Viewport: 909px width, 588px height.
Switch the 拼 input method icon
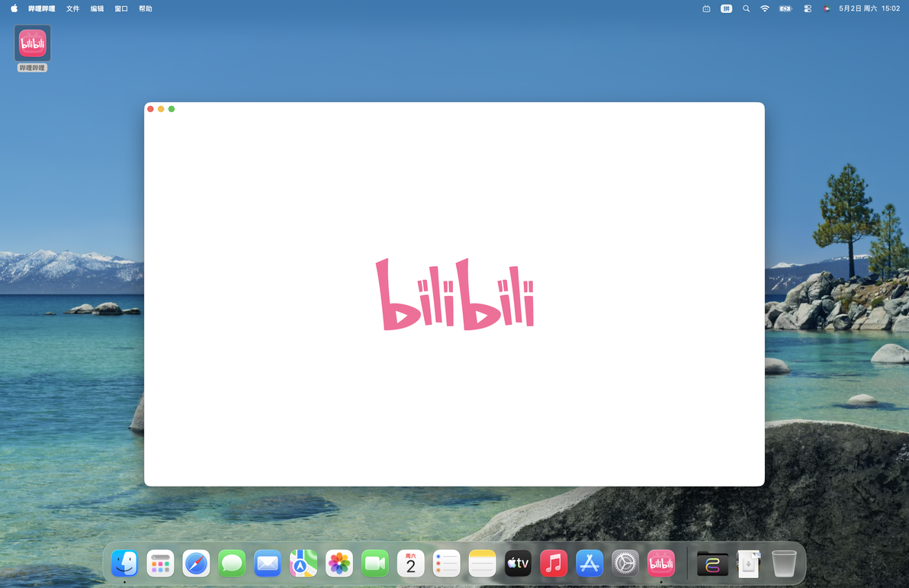pyautogui.click(x=726, y=8)
